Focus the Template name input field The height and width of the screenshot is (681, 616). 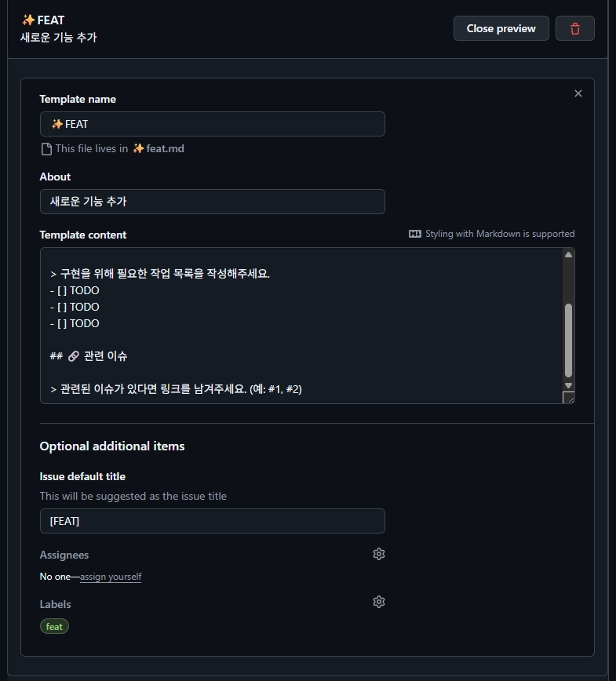[x=212, y=124]
